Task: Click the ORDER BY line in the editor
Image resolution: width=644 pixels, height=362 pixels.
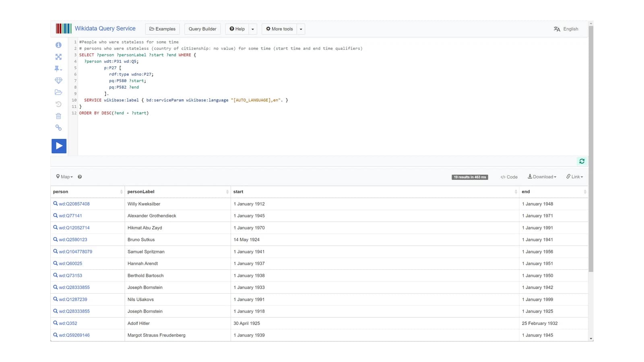Action: pyautogui.click(x=114, y=113)
